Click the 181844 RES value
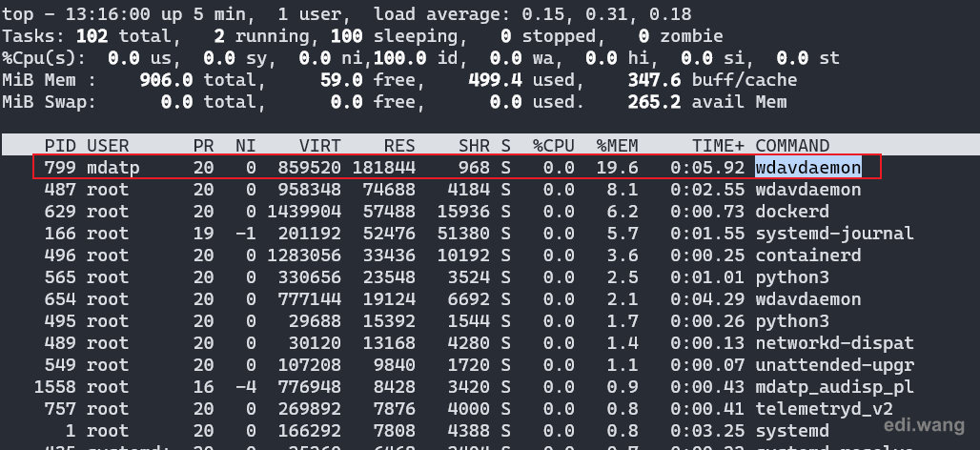 point(384,168)
